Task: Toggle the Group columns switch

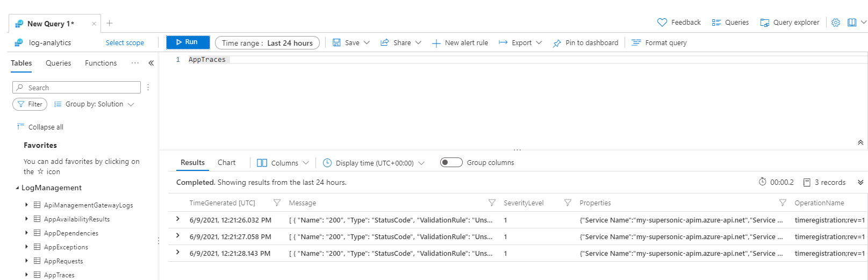Action: coord(451,162)
